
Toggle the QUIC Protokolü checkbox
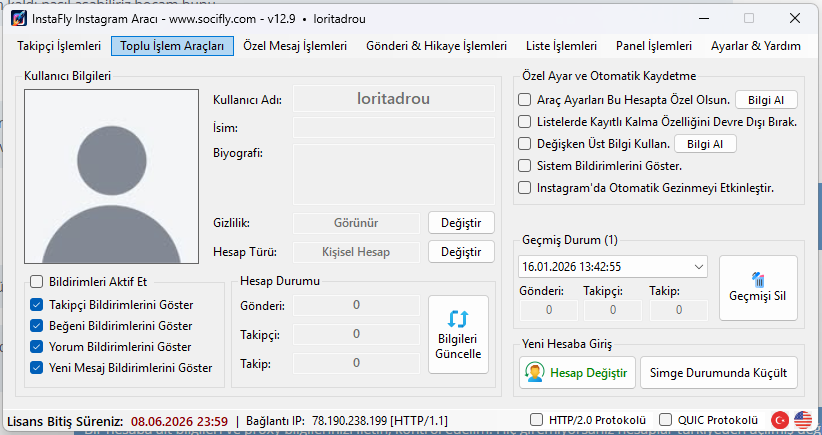[x=665, y=420]
